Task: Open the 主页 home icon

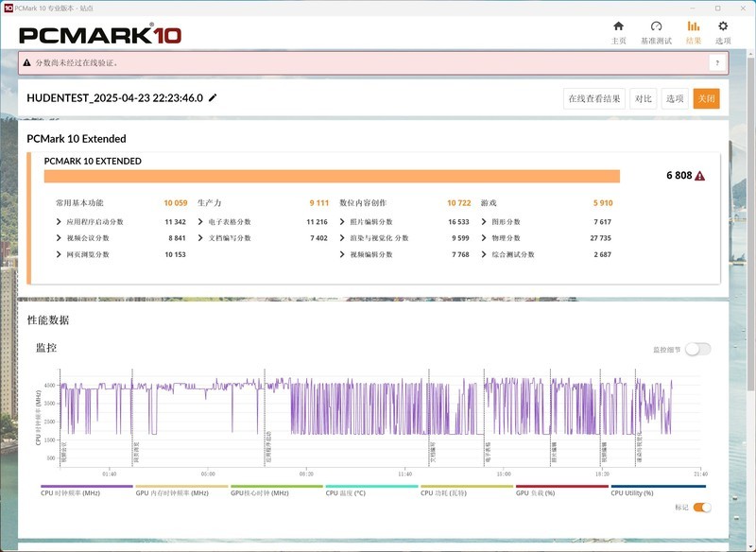Action: point(618,26)
